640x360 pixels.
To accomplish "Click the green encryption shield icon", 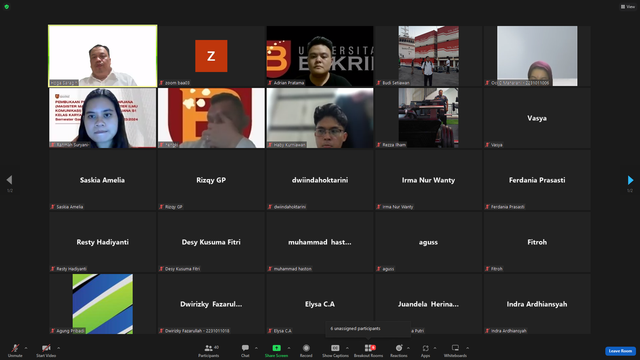I will [7, 7].
